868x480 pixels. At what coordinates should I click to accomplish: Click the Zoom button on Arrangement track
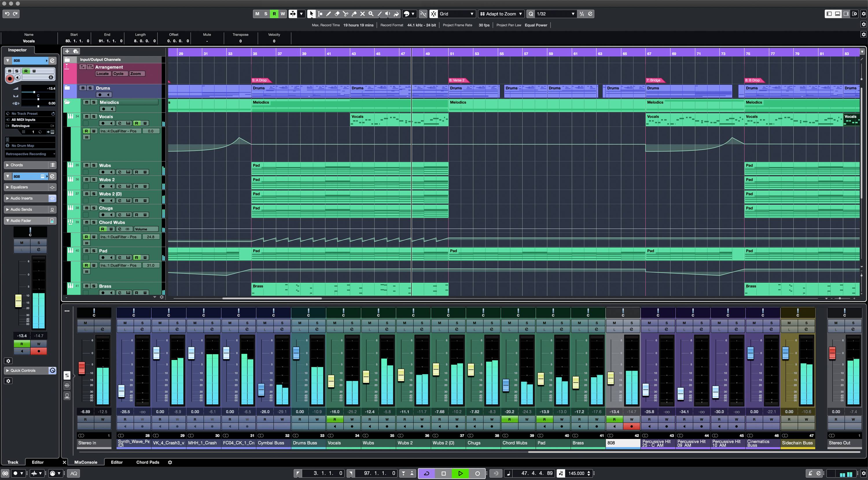[x=135, y=73]
